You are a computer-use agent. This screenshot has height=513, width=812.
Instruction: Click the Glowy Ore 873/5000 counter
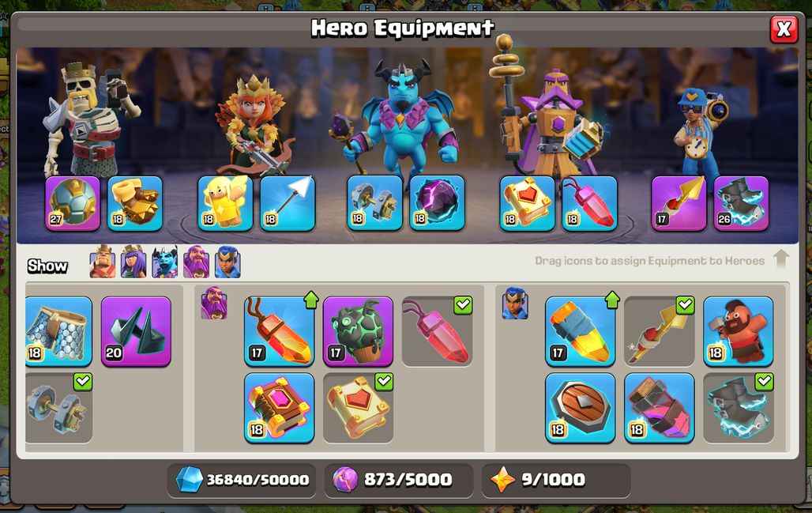(399, 480)
